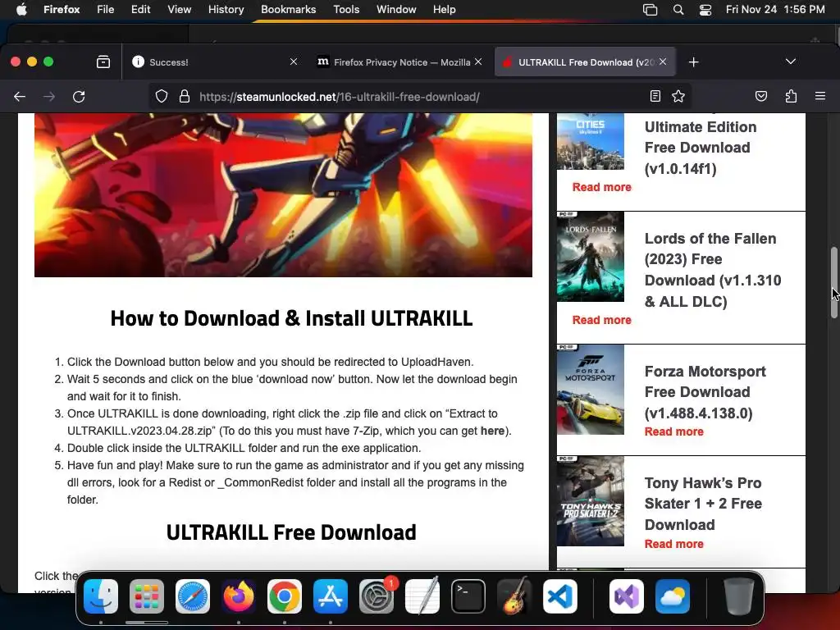Open Finder from the Dock

coord(101,596)
